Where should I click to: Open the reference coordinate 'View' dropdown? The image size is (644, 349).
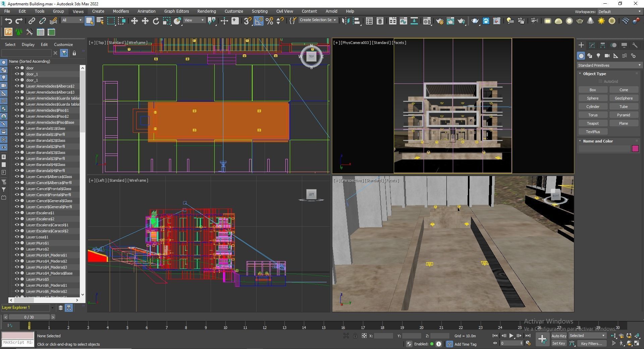pos(194,20)
